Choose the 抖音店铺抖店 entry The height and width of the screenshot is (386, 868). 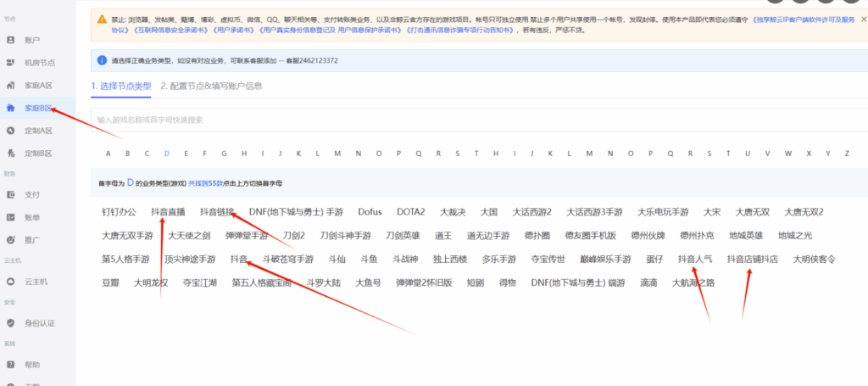(753, 259)
